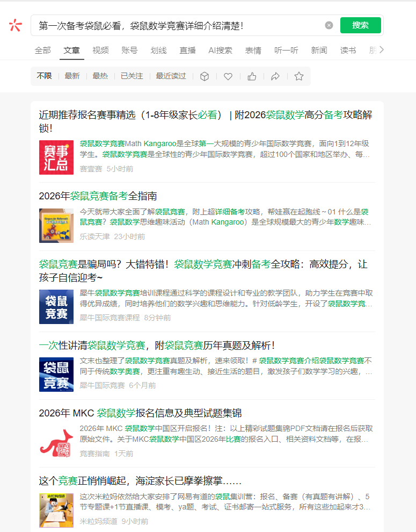Open the 读书 tab
The height and width of the screenshot is (532, 416).
tap(348, 51)
